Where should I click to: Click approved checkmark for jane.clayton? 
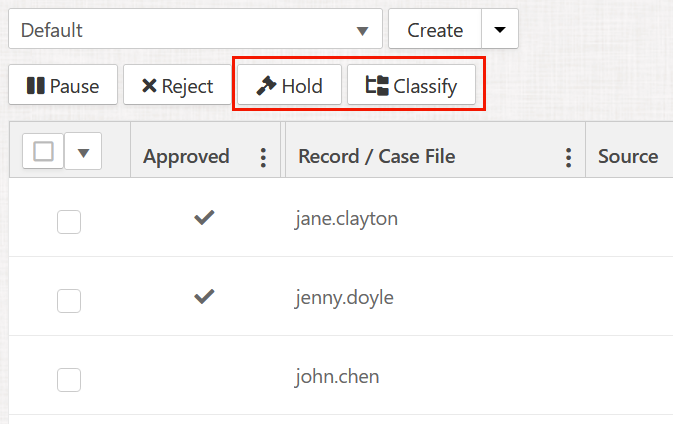point(204,218)
